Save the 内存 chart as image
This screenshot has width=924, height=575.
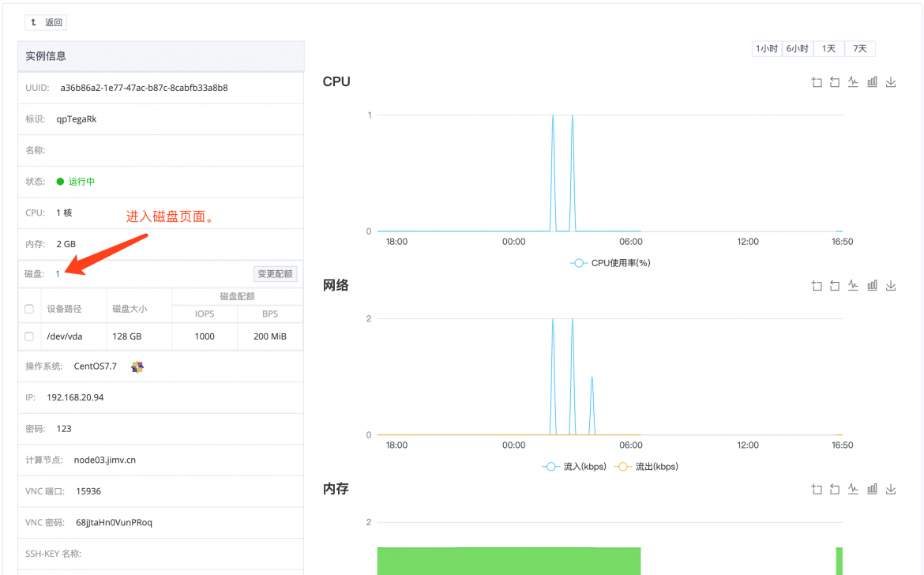tap(890, 489)
